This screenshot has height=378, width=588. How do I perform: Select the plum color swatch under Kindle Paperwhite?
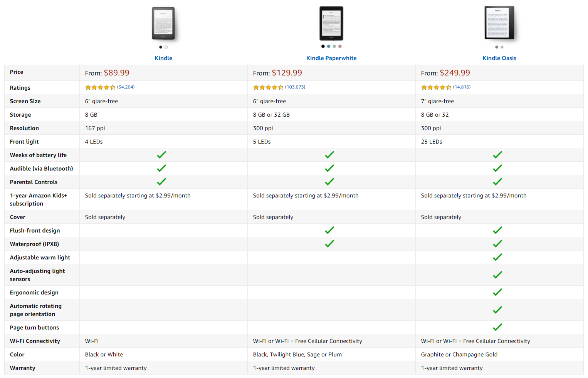click(340, 46)
